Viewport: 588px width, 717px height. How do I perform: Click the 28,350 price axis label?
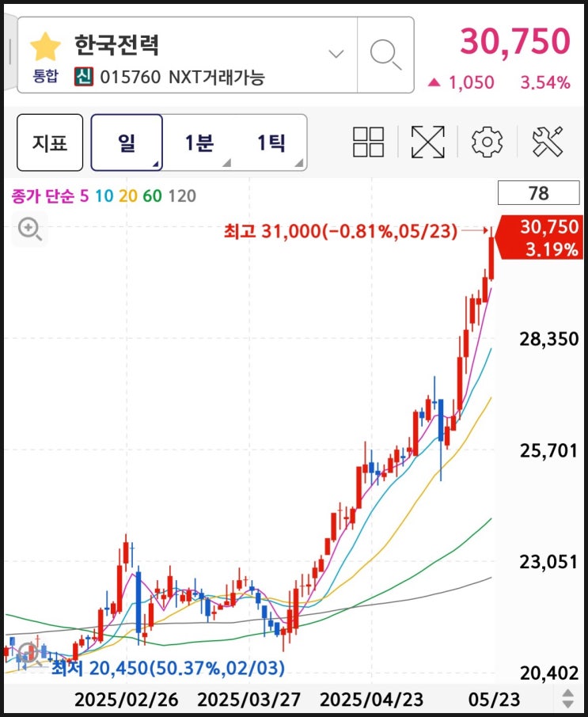click(549, 340)
